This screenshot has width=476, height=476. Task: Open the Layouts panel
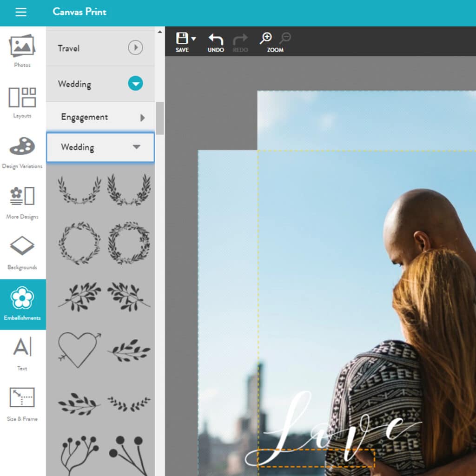click(x=22, y=101)
